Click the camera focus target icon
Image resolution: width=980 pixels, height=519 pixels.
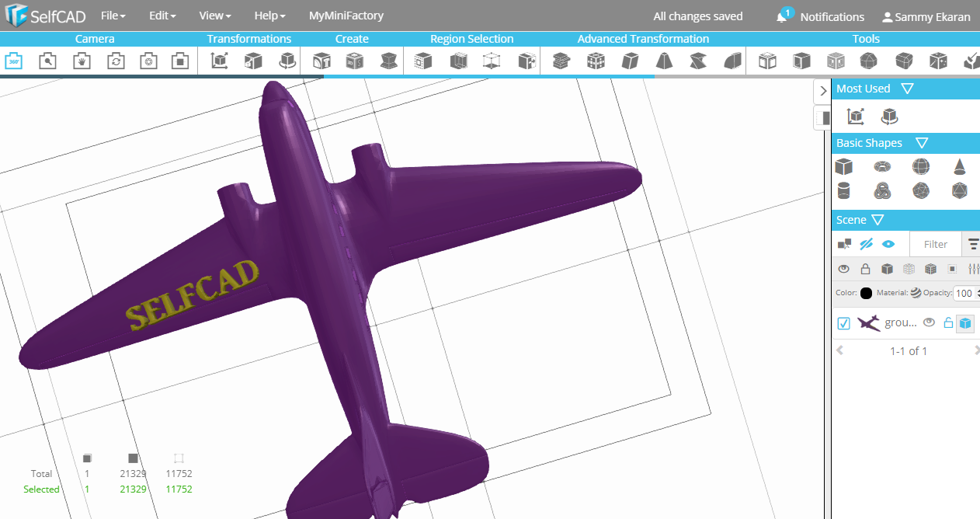tap(149, 61)
